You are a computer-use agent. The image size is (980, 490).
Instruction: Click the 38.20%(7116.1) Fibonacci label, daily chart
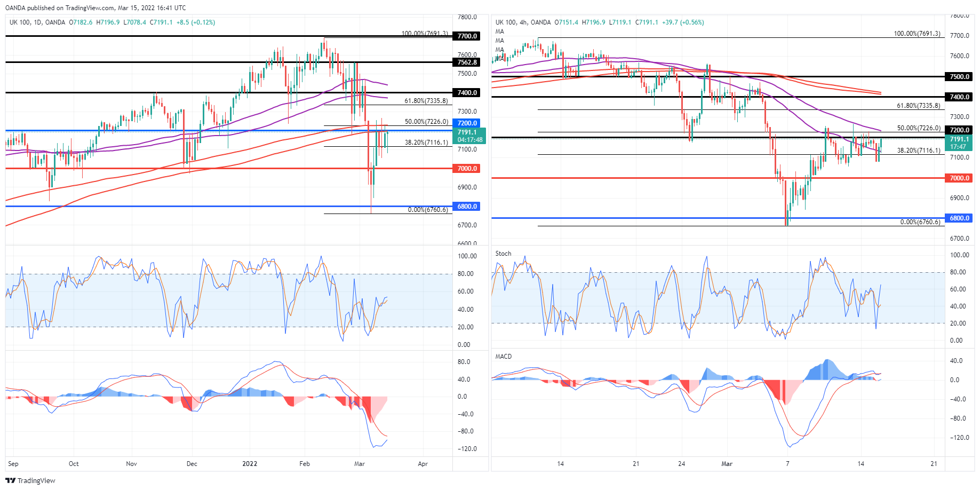click(x=426, y=143)
